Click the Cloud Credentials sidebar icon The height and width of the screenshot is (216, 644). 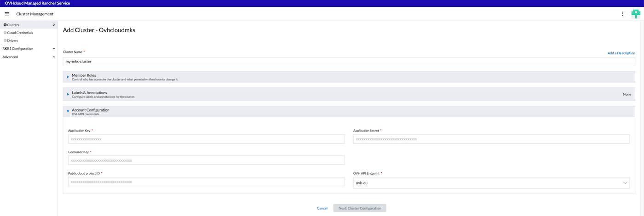pyautogui.click(x=5, y=33)
